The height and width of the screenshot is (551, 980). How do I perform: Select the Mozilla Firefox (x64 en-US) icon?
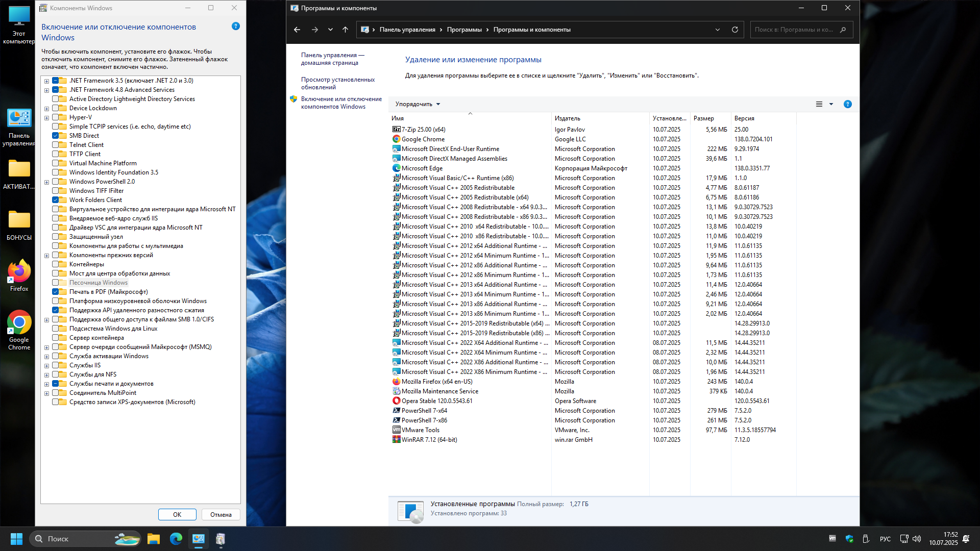tap(396, 382)
